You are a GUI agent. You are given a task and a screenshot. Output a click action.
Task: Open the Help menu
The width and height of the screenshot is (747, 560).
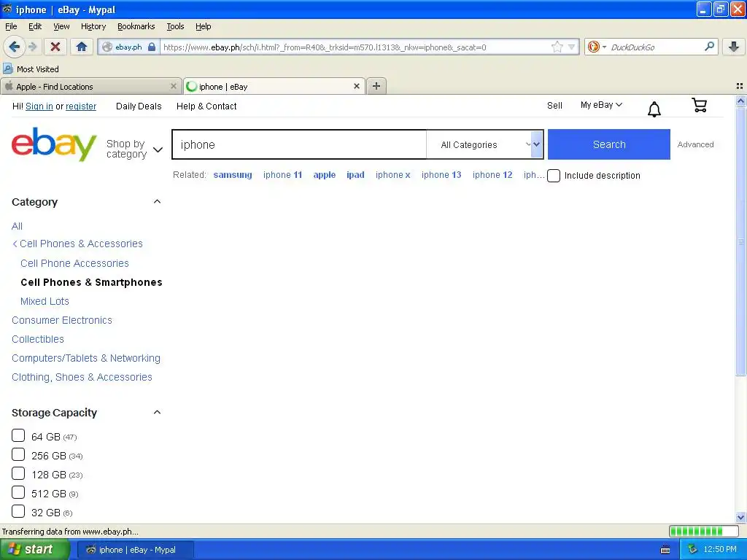pos(203,26)
